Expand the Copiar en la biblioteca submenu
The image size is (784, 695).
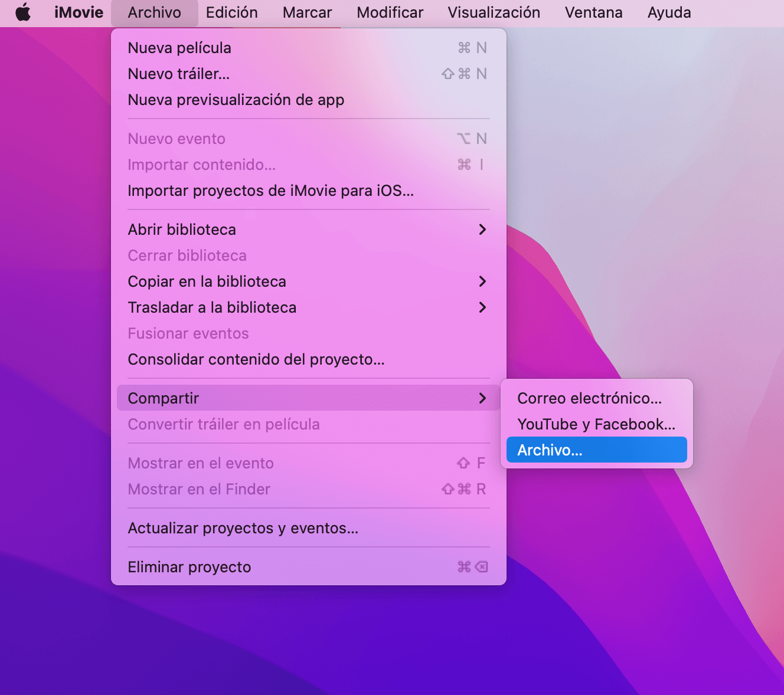483,281
